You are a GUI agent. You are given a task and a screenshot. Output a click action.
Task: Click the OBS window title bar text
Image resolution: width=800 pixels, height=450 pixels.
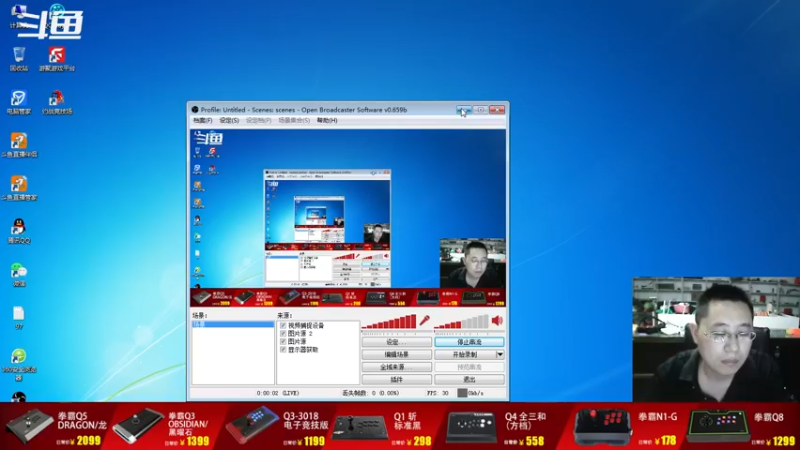click(x=304, y=110)
